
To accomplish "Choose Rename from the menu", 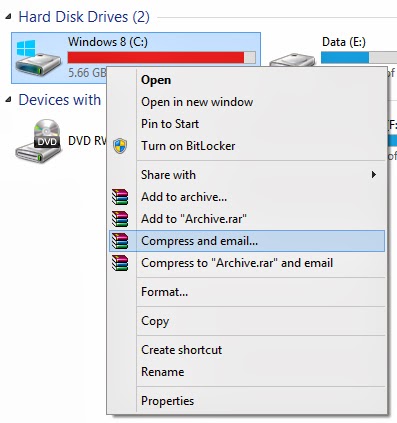I will click(163, 372).
